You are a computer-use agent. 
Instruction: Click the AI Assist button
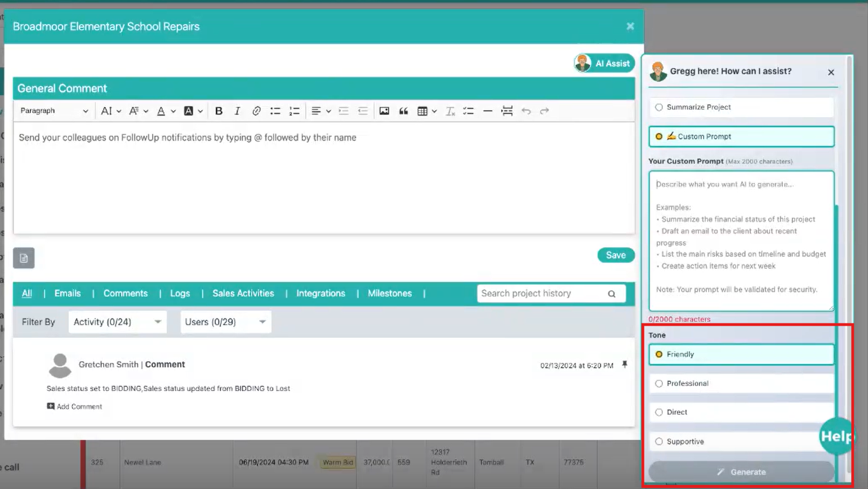[x=604, y=63]
